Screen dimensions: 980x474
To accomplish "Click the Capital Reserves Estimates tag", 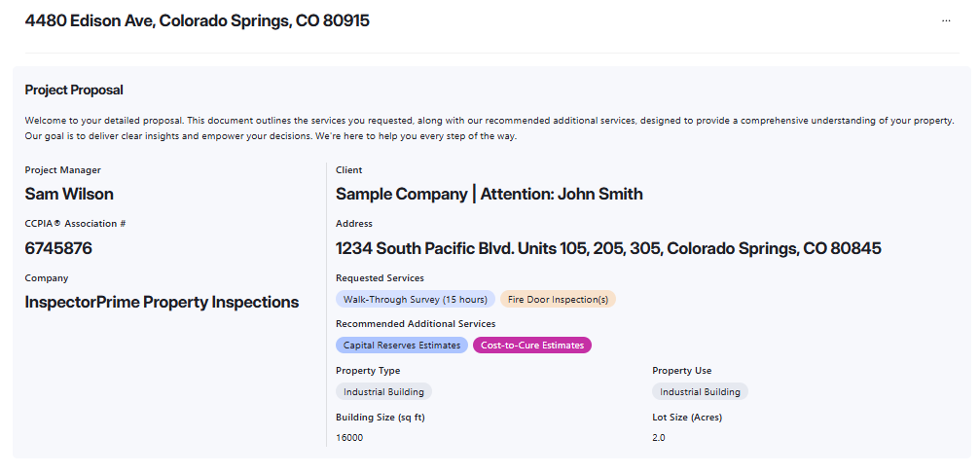I will (x=401, y=346).
